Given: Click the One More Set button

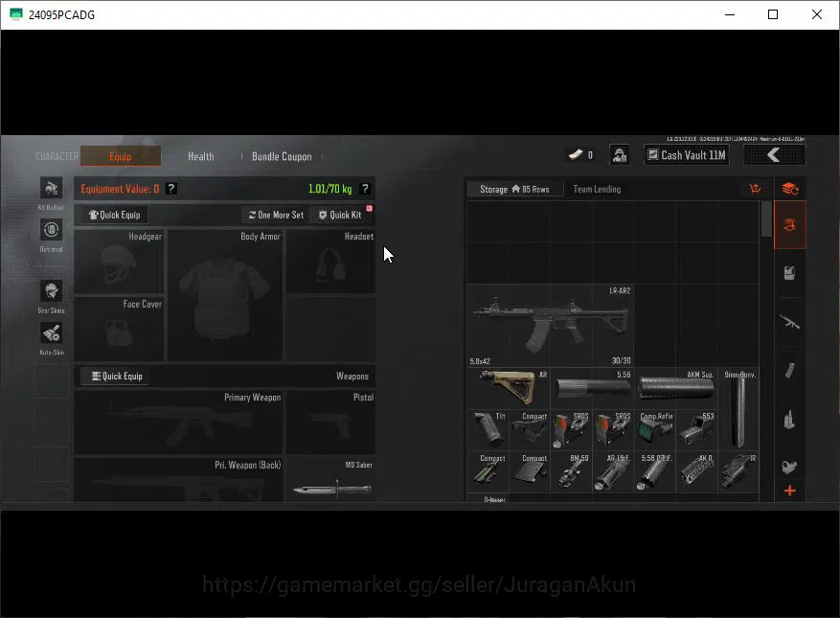Looking at the screenshot, I should (275, 215).
